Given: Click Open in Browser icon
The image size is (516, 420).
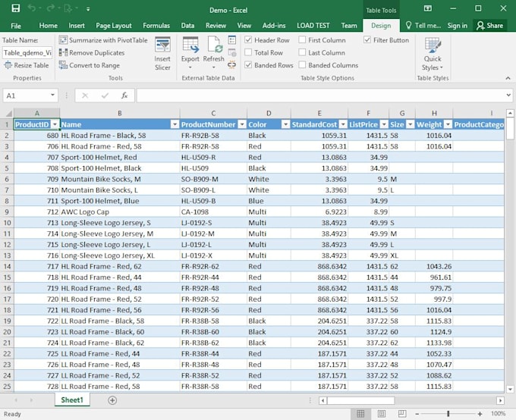Looking at the screenshot, I should point(232,52).
